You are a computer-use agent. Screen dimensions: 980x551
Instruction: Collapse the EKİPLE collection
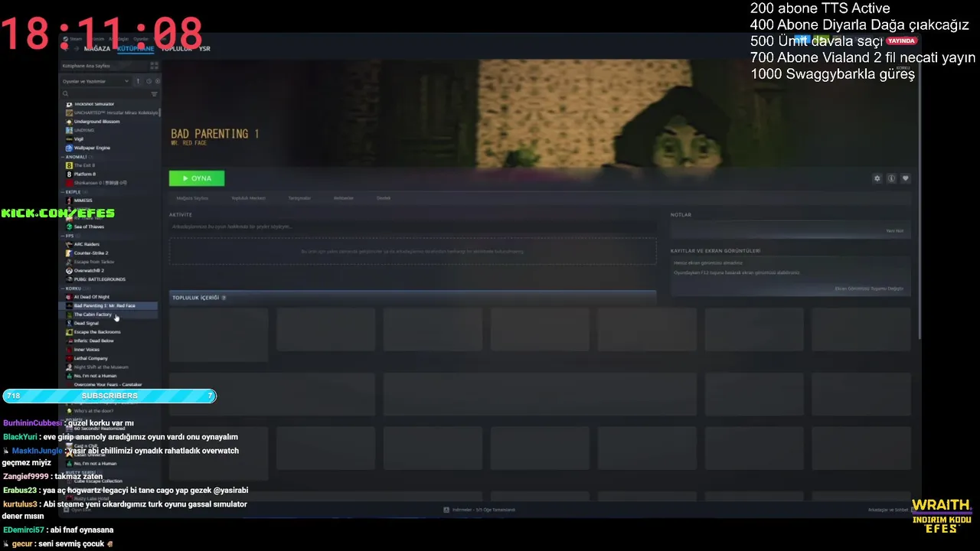pyautogui.click(x=73, y=192)
